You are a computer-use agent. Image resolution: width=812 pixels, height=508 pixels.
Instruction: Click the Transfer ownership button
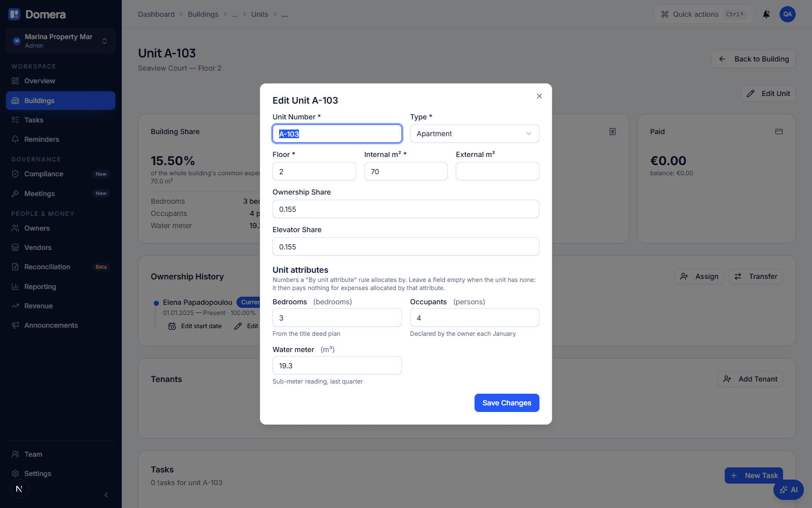756,276
